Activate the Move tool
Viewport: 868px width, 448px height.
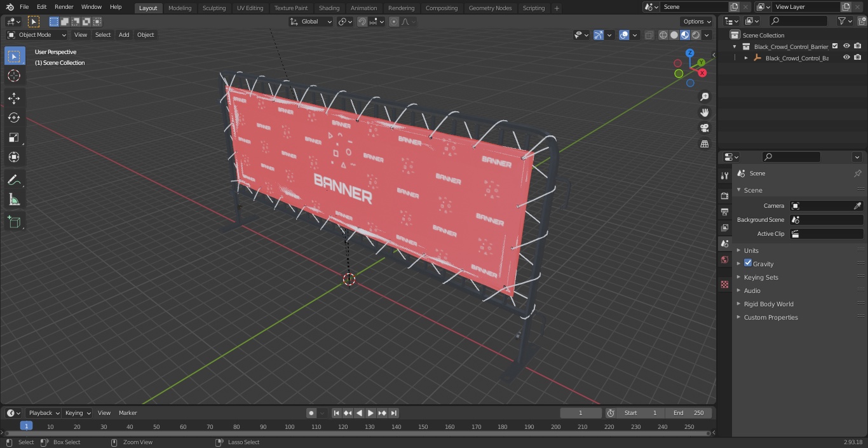click(14, 98)
